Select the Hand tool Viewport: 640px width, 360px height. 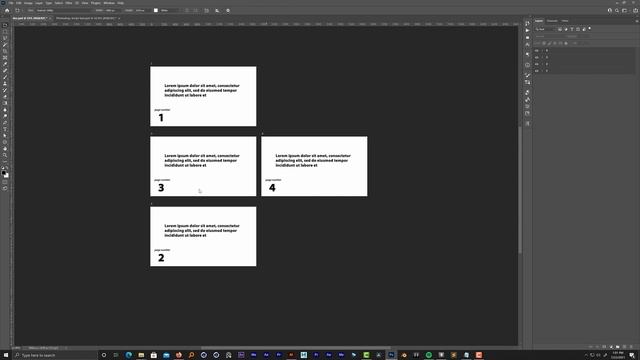click(5, 149)
